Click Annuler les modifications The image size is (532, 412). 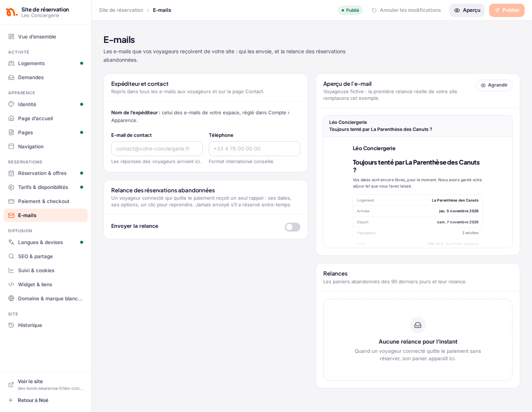tap(406, 10)
